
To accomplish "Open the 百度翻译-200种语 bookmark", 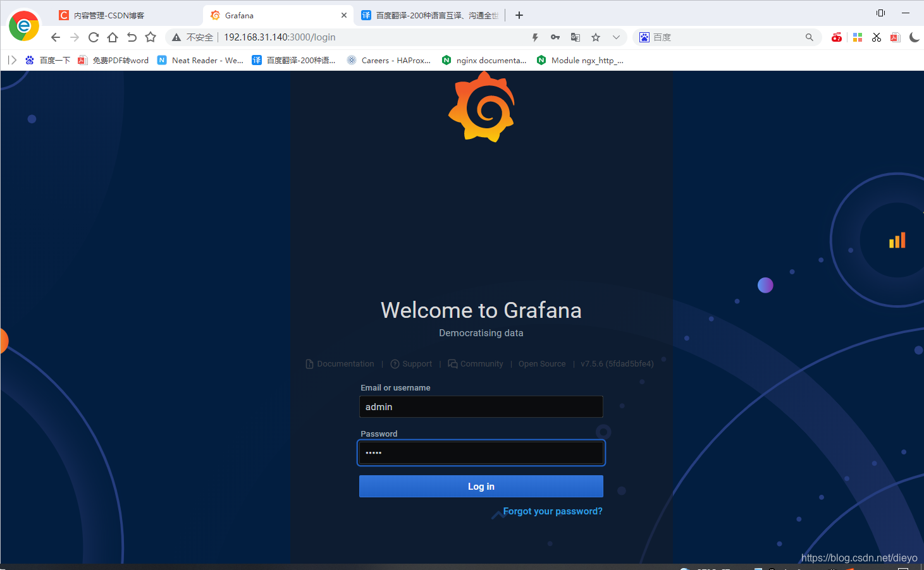I will point(293,60).
